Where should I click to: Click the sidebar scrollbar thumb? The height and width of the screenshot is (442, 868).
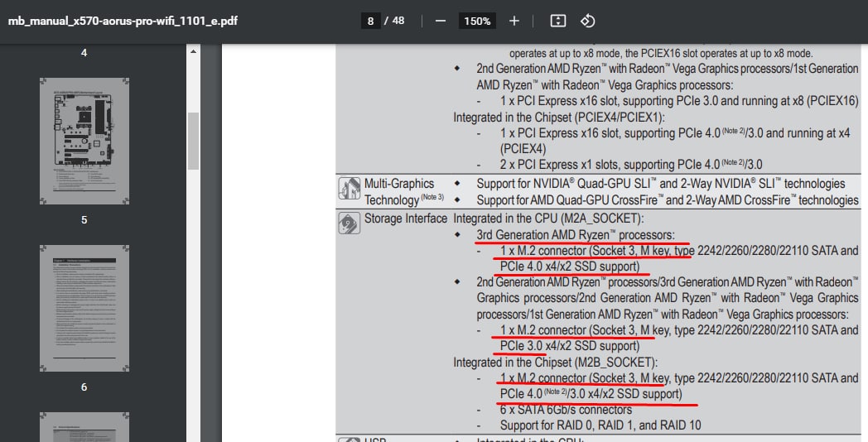click(x=193, y=141)
